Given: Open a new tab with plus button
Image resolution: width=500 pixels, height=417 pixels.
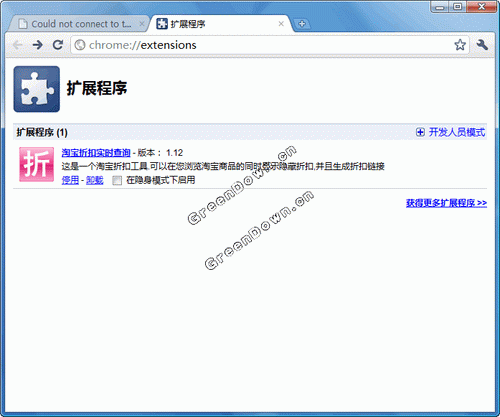Looking at the screenshot, I should (x=302, y=24).
